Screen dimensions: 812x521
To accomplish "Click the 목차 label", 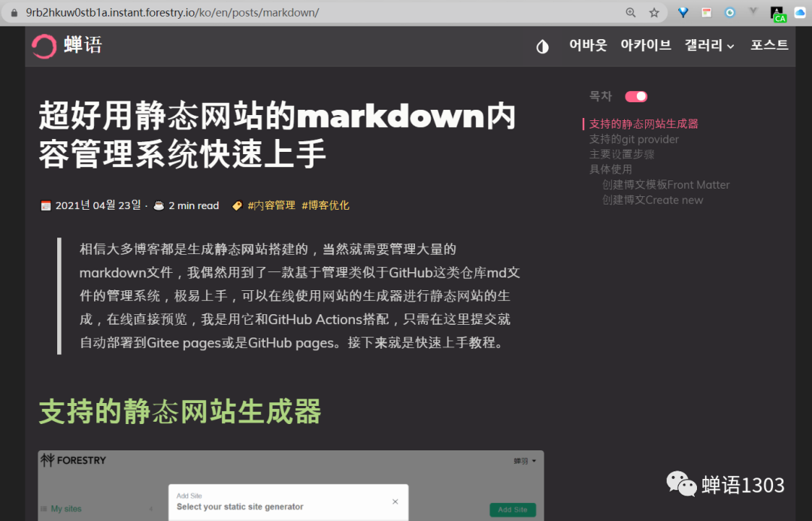I will click(601, 96).
